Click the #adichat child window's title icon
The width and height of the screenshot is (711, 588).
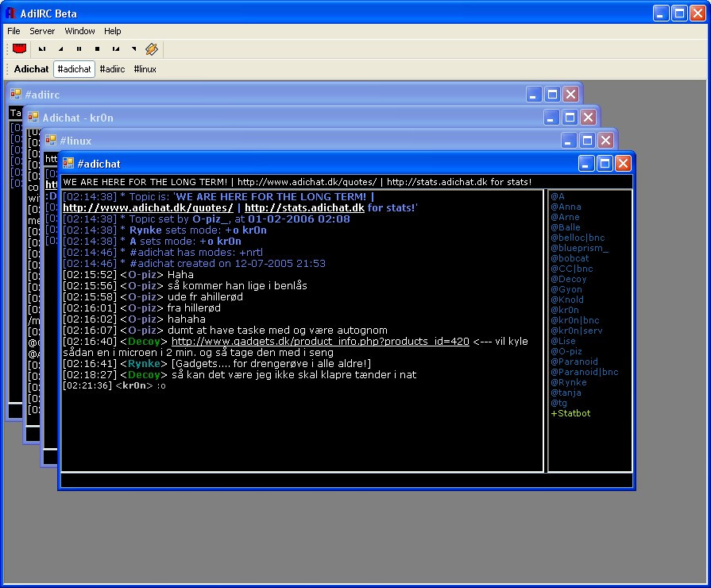coord(68,164)
